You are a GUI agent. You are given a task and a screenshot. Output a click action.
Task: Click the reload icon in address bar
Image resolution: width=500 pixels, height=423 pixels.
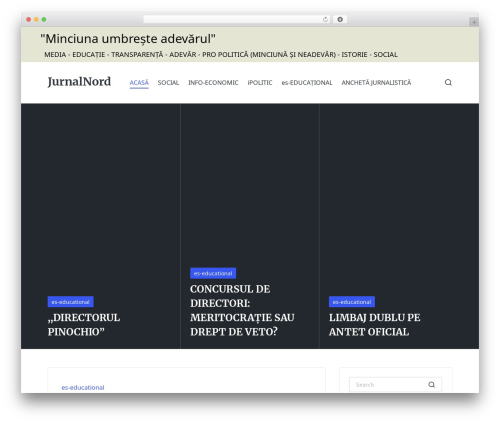click(325, 19)
